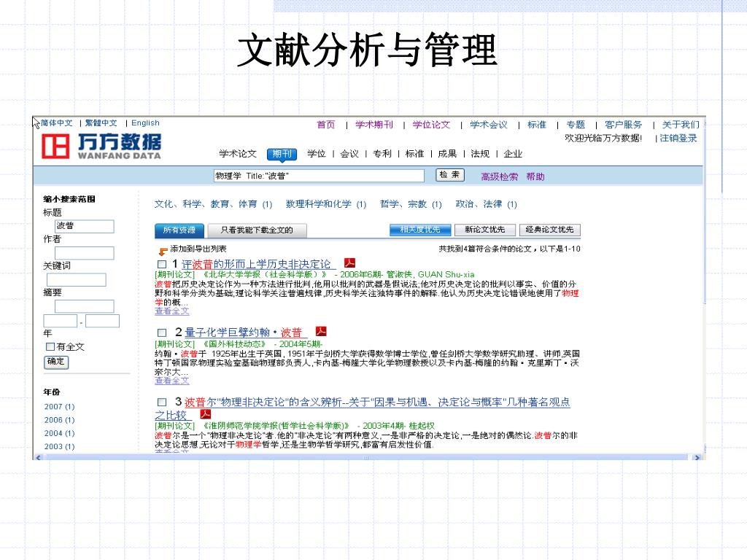Switch language to English
This screenshot has width=747, height=560.
(x=145, y=122)
